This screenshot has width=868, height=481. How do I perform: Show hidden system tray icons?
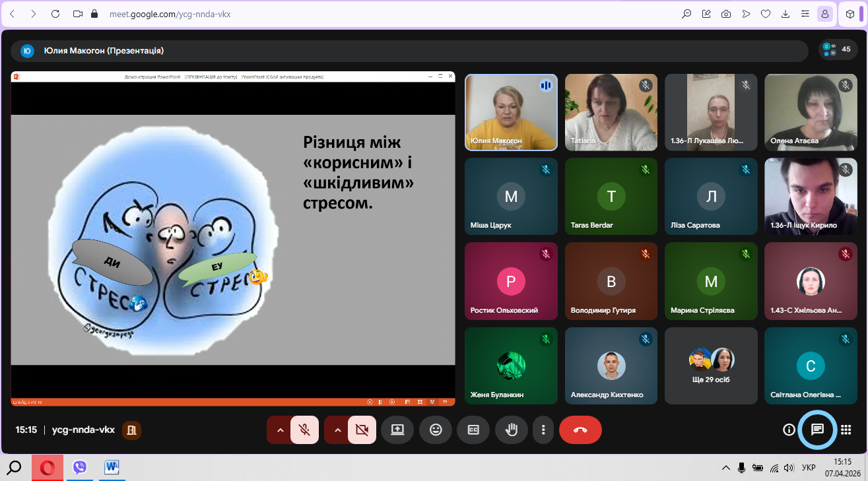pos(726,468)
